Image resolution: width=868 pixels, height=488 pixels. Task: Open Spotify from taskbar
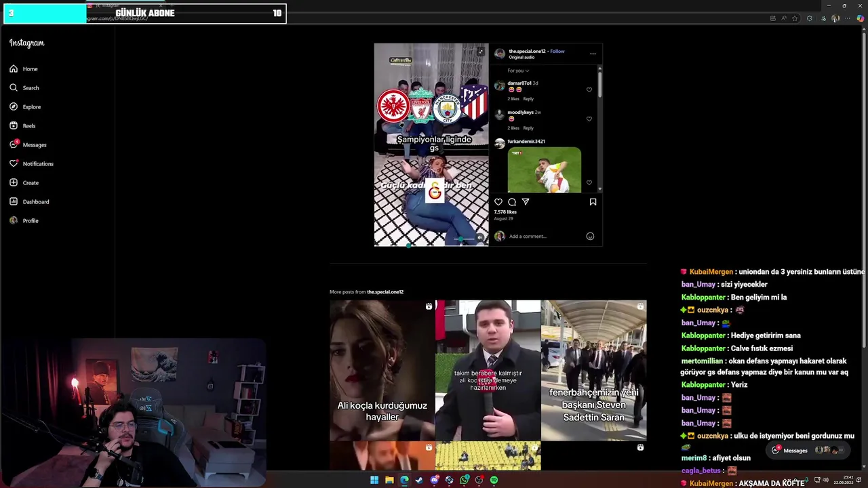click(494, 480)
